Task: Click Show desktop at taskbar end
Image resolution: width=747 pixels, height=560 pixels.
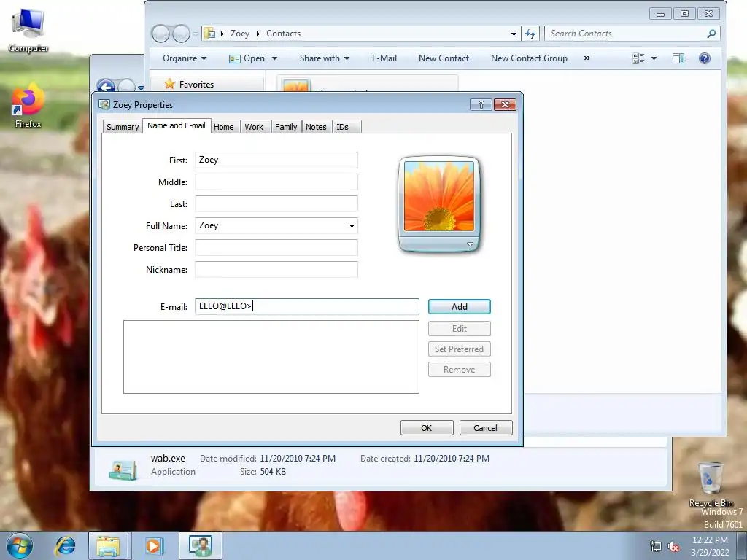Action: click(742, 545)
